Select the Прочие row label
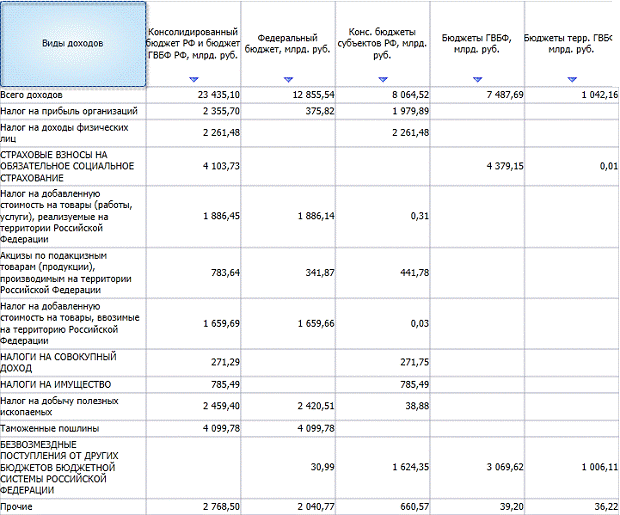The height and width of the screenshot is (515, 620). point(16,507)
